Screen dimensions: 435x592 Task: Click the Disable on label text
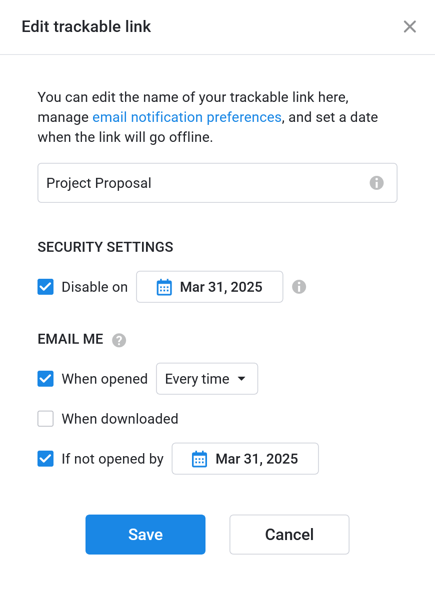(95, 287)
